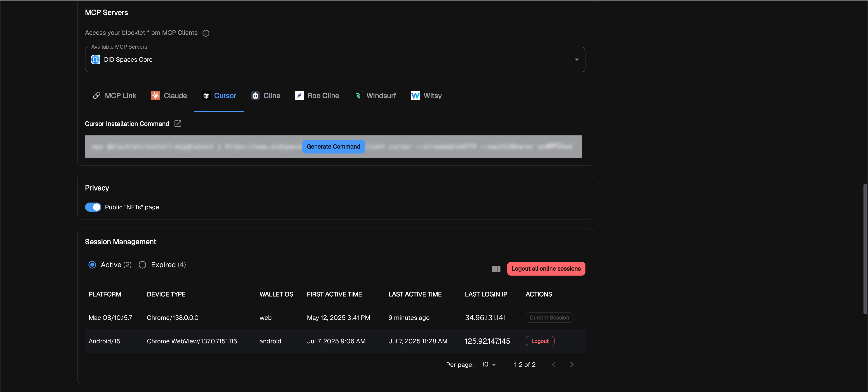
Task: Click the info icon beside MCP Clients
Action: coord(205,33)
